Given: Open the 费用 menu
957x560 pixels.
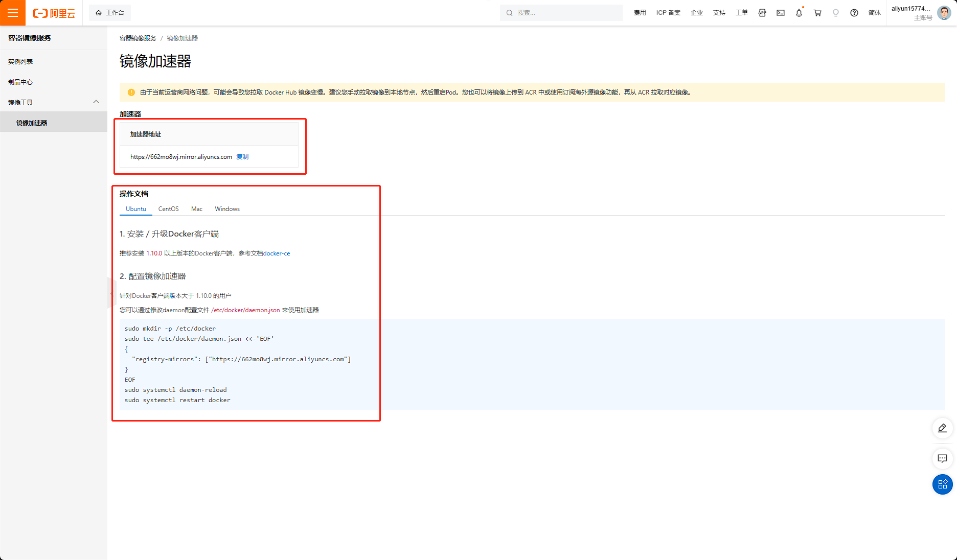Looking at the screenshot, I should (x=640, y=13).
